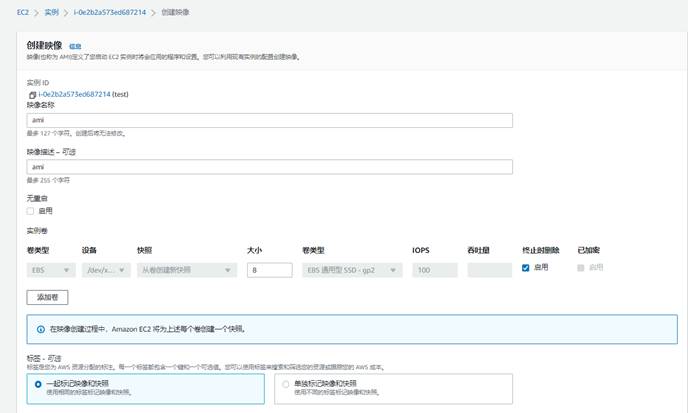Enable the 无重启 checkbox
688x413 pixels.
(x=30, y=211)
